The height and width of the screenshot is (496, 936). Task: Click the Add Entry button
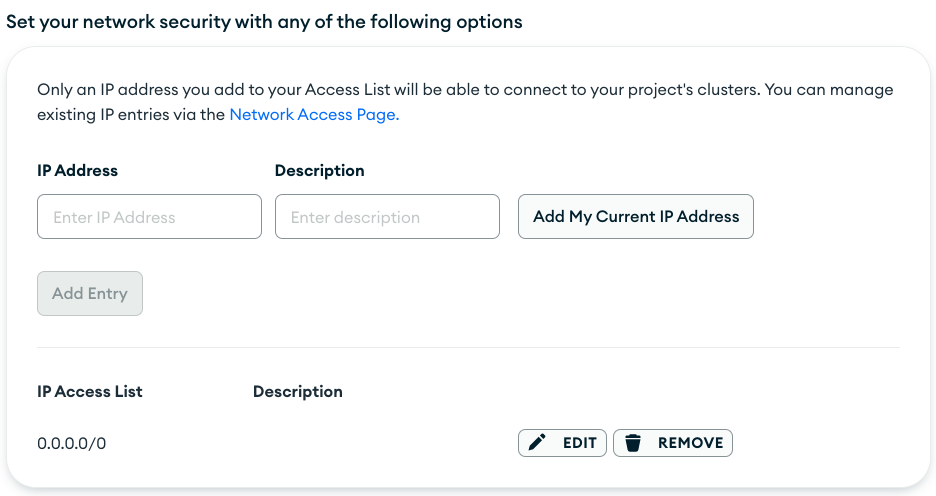[90, 294]
